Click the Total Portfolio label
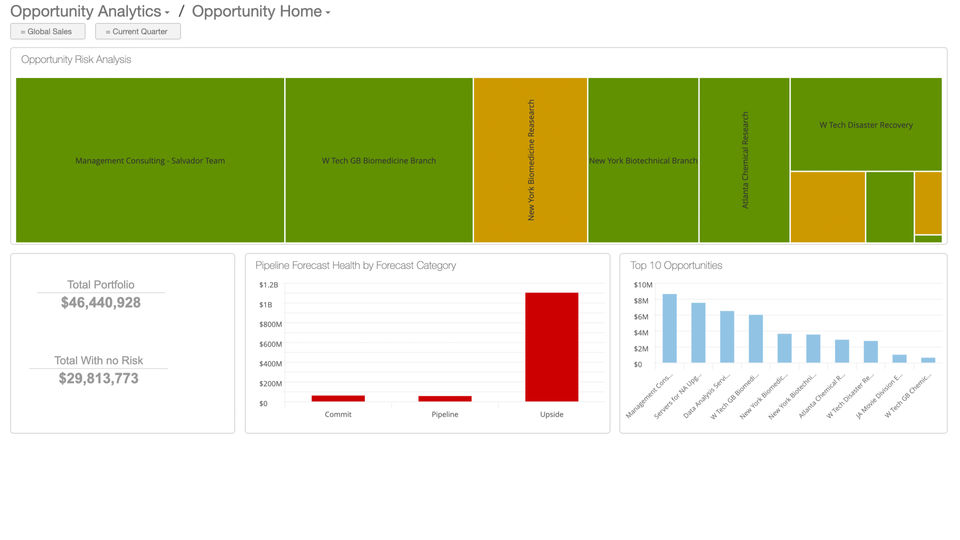Screen dimensions: 960x540 point(101,285)
